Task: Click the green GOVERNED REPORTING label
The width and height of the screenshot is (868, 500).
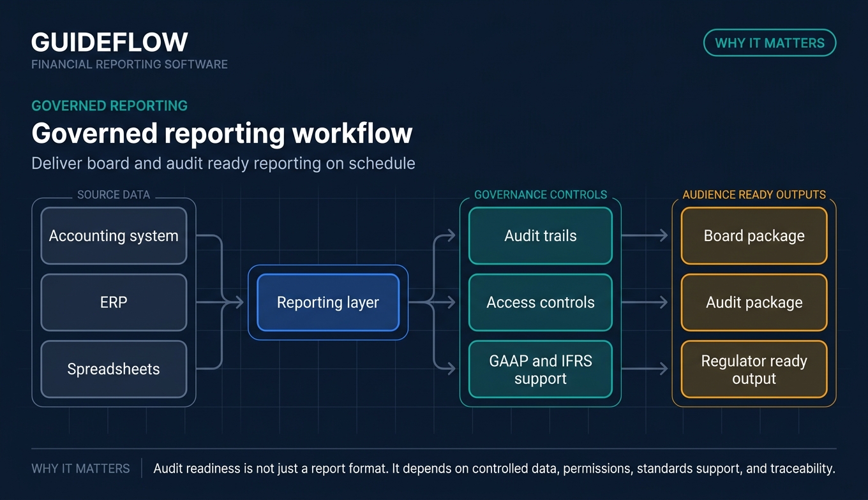Action: [109, 106]
